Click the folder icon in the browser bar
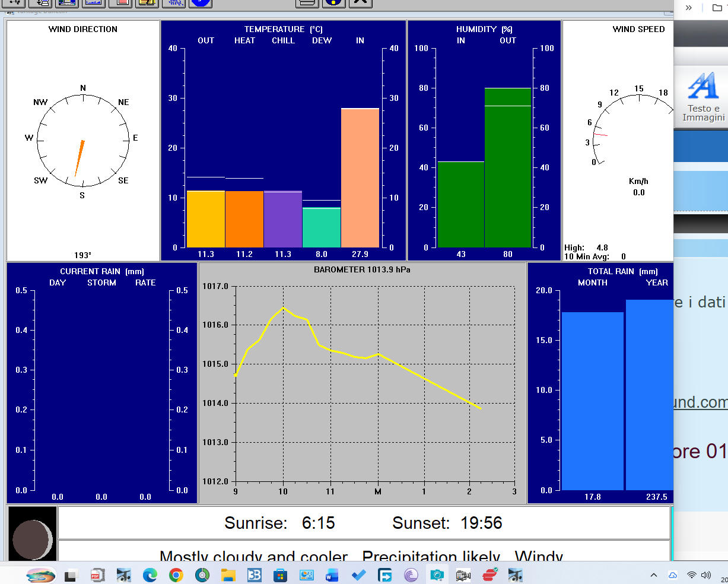Screen dimensions: 728x584 717,8
